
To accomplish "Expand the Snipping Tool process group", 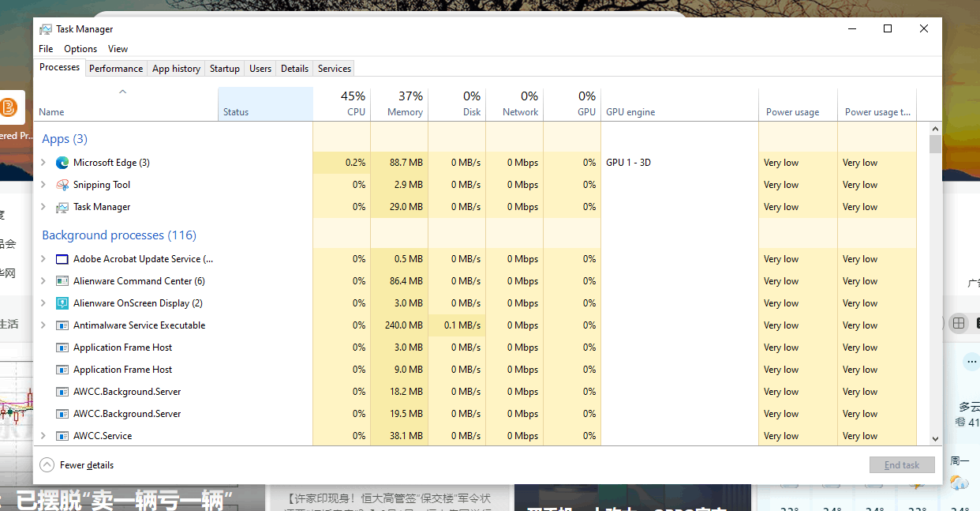I will [x=44, y=184].
